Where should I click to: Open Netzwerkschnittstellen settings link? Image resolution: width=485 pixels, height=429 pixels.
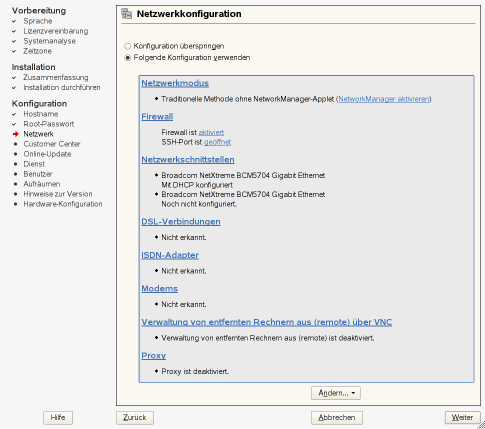tap(188, 160)
